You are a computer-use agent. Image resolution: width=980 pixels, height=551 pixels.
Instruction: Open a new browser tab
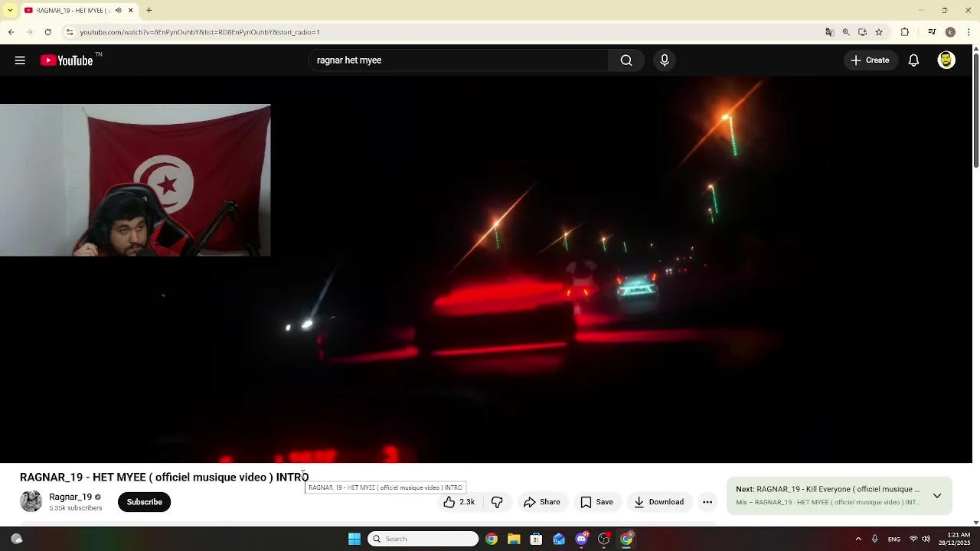(149, 11)
